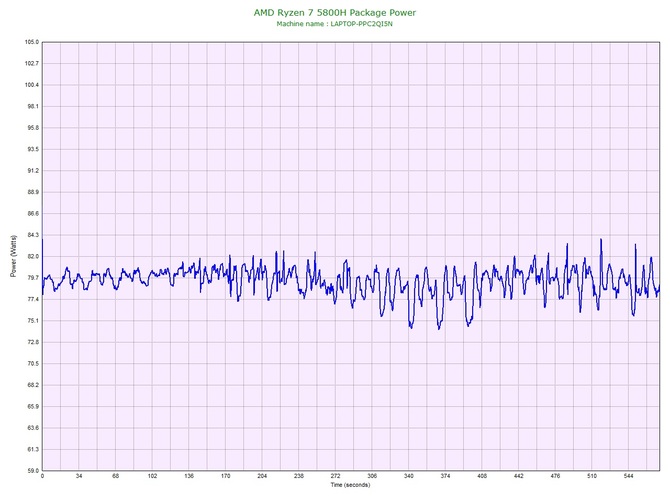Viewport: 670px width, 502px height.
Task: Click the y-axis value 91.2
Action: (x=32, y=170)
